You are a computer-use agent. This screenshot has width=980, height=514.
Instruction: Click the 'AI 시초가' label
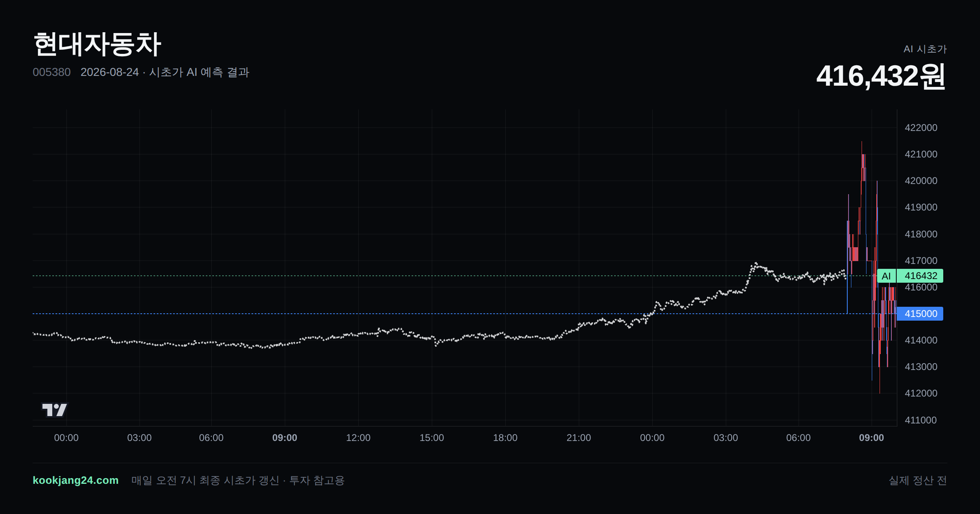tap(925, 49)
